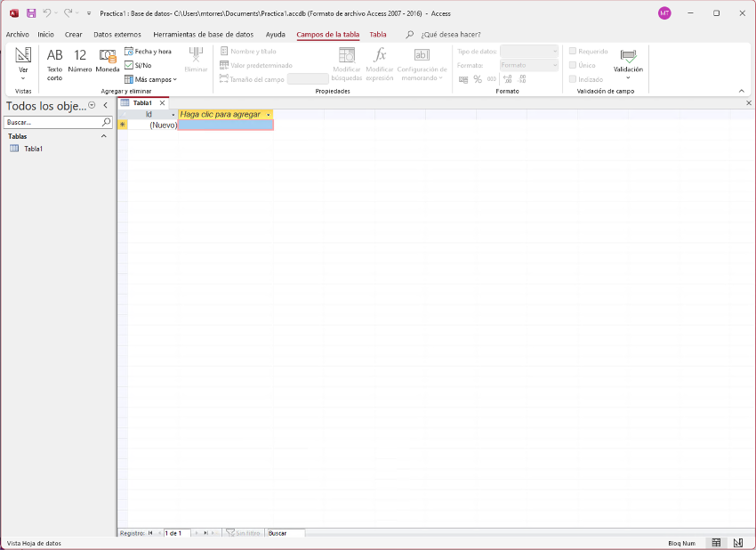Expand the Haga clic para agregar column dropdown
756x550 pixels.
point(269,115)
